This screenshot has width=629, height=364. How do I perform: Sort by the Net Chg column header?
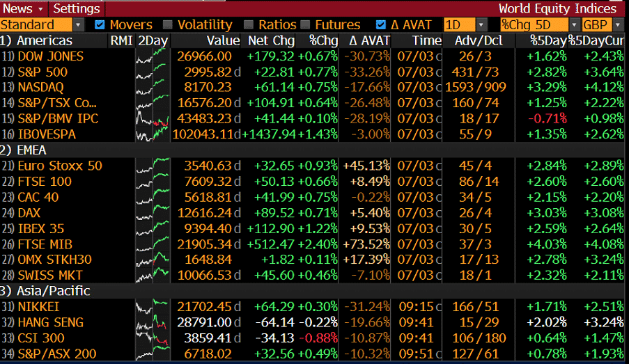click(x=272, y=40)
